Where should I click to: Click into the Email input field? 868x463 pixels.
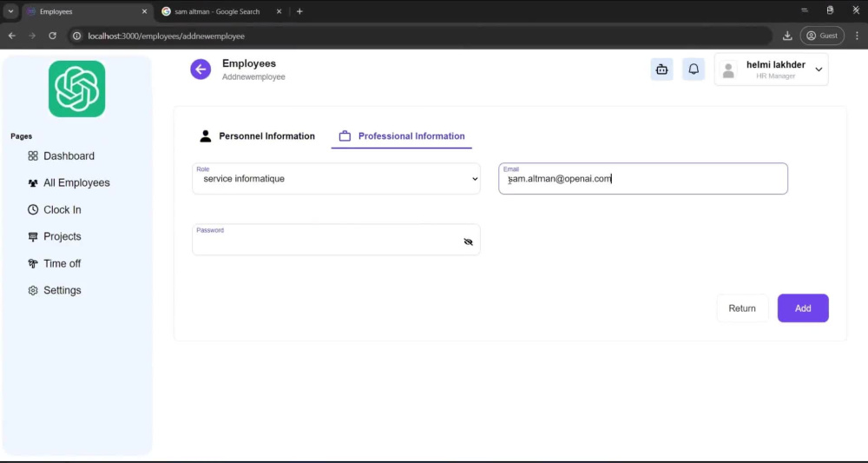tap(643, 178)
